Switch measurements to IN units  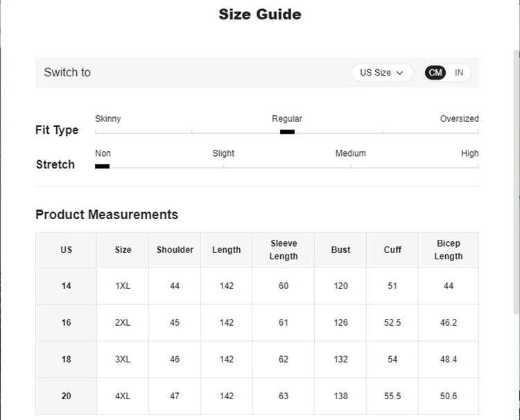[459, 73]
